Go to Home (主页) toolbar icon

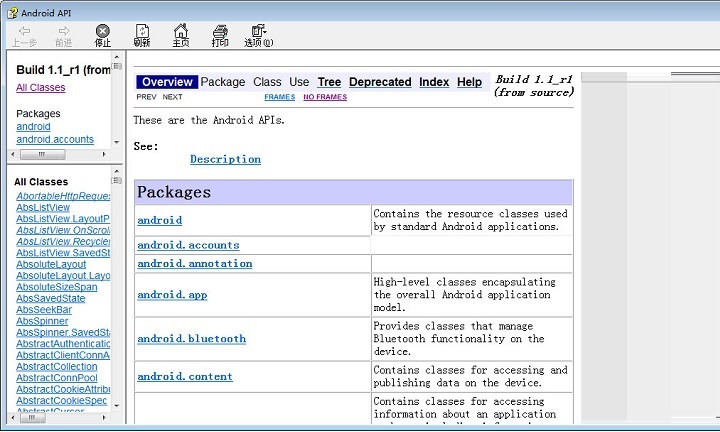(x=180, y=35)
